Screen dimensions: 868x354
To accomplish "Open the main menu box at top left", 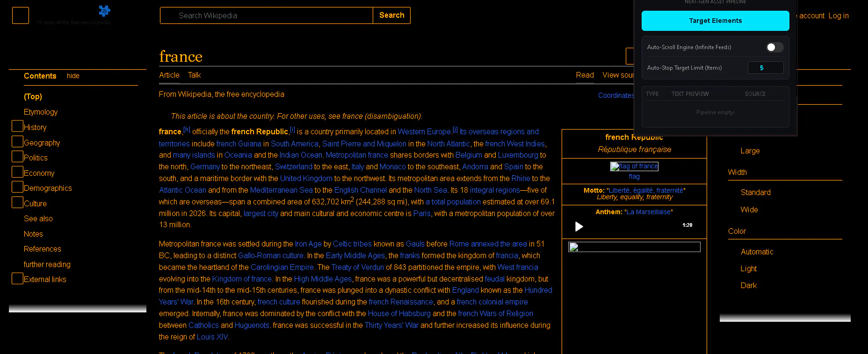I will tap(21, 15).
